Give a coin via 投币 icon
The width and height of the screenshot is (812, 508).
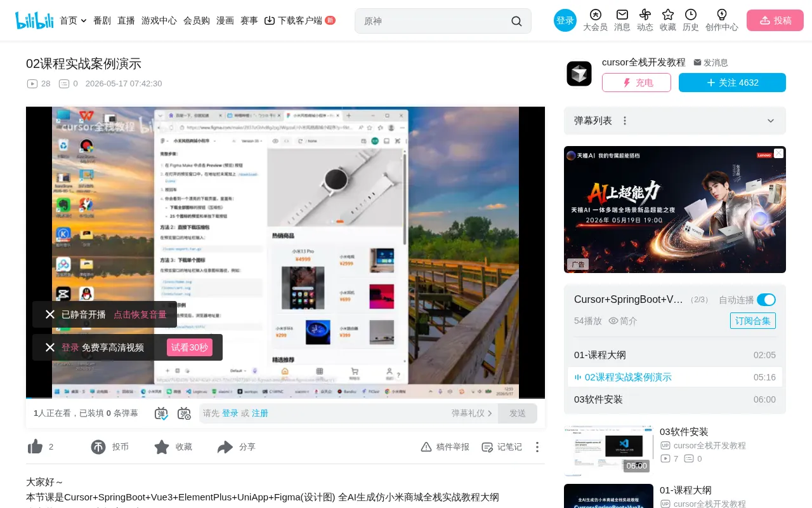click(x=98, y=447)
